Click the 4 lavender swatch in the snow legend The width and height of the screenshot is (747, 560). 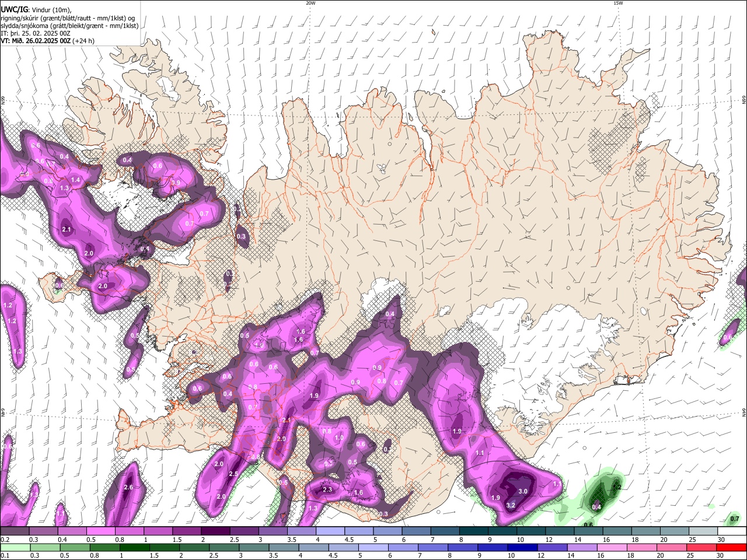pyautogui.click(x=330, y=531)
